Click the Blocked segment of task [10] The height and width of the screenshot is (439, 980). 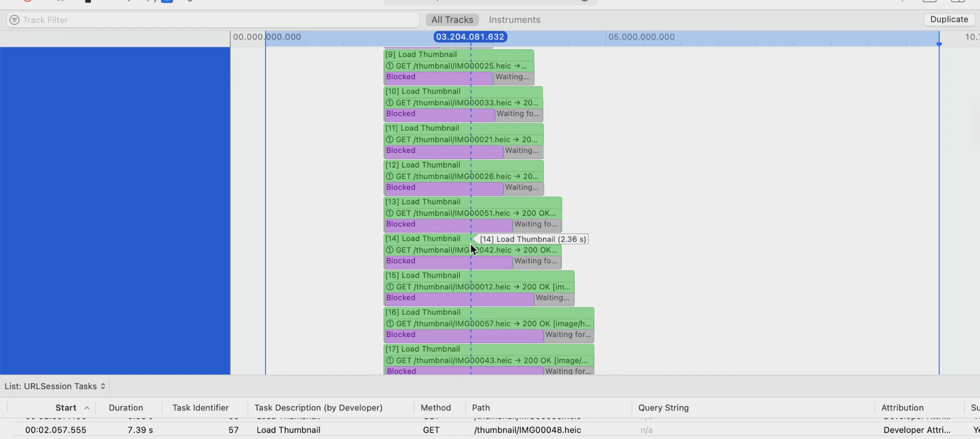[439, 115]
